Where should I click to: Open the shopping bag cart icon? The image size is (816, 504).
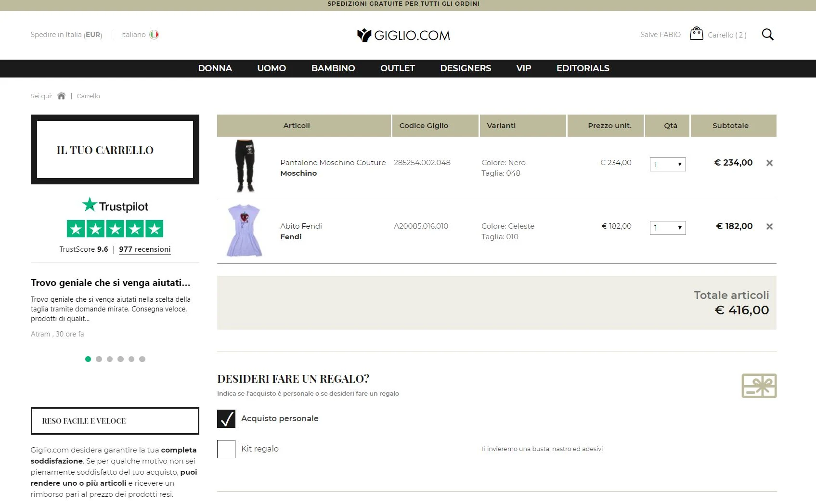click(696, 33)
